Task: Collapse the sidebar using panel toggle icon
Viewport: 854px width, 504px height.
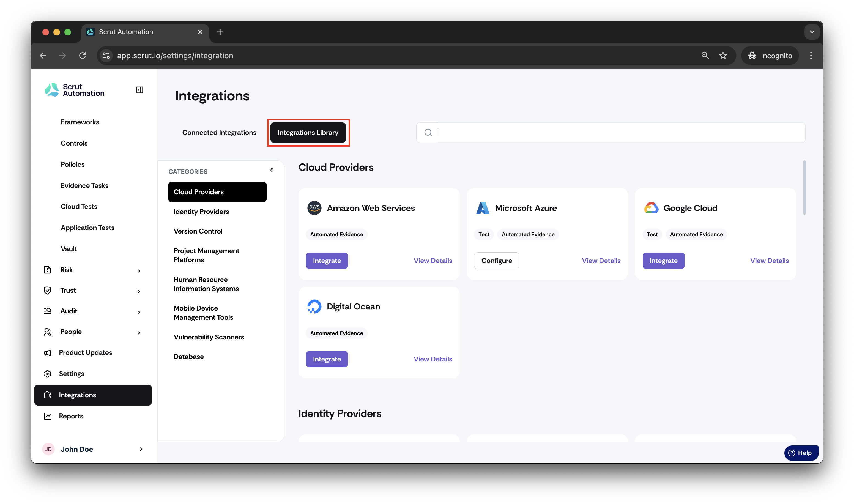Action: (139, 90)
